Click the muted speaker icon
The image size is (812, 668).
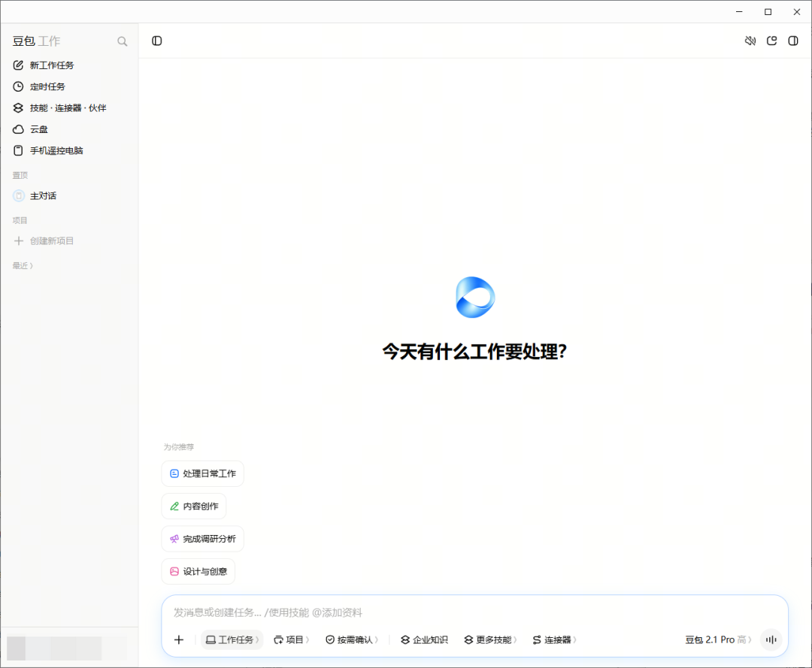click(x=750, y=41)
